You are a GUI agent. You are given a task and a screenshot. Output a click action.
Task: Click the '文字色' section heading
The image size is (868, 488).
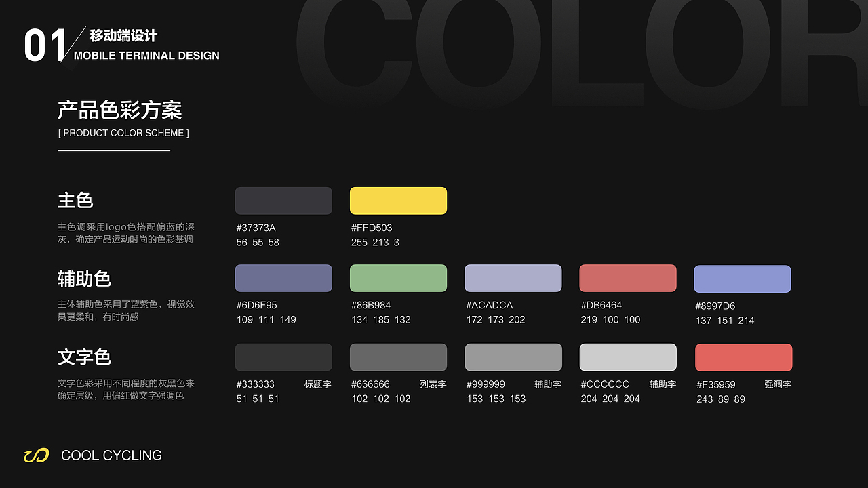coord(84,357)
